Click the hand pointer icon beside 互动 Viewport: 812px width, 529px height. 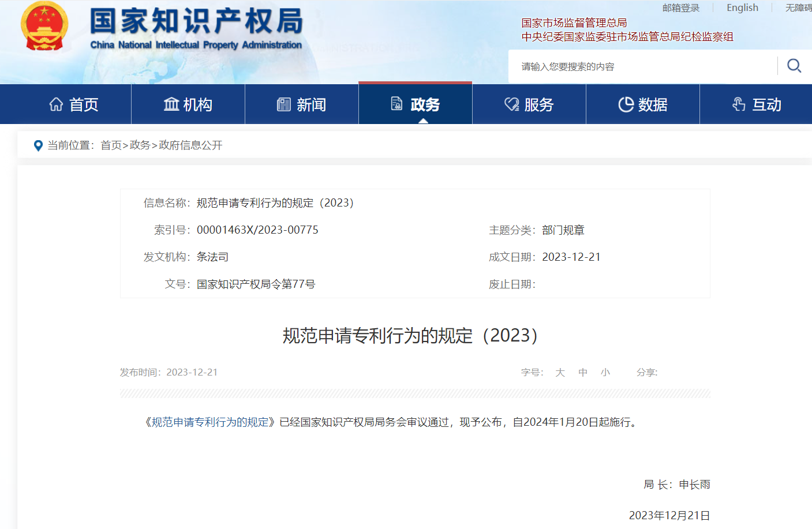tap(739, 104)
